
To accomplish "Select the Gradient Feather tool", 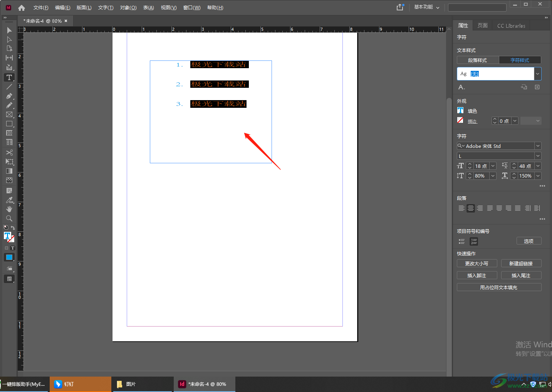I will pyautogui.click(x=9, y=180).
